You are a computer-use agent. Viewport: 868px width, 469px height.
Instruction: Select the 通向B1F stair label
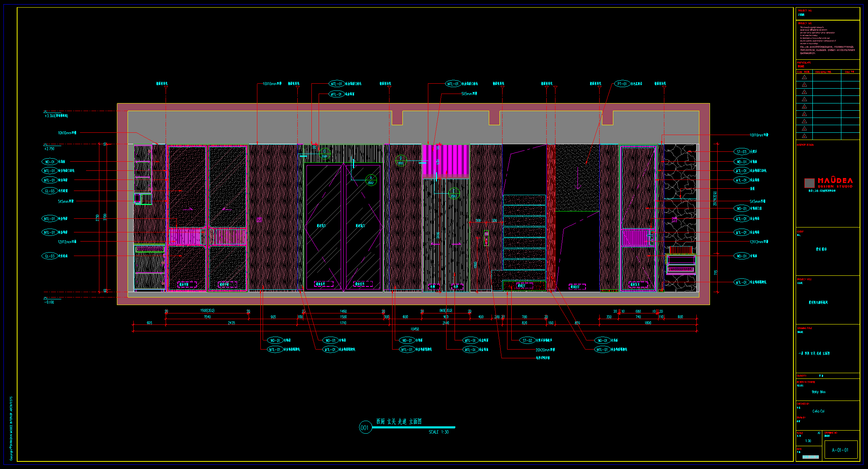(x=577, y=287)
